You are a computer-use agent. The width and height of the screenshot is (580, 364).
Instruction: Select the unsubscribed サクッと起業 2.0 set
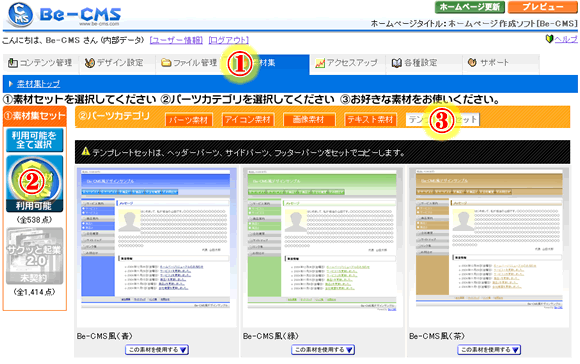tap(34, 256)
